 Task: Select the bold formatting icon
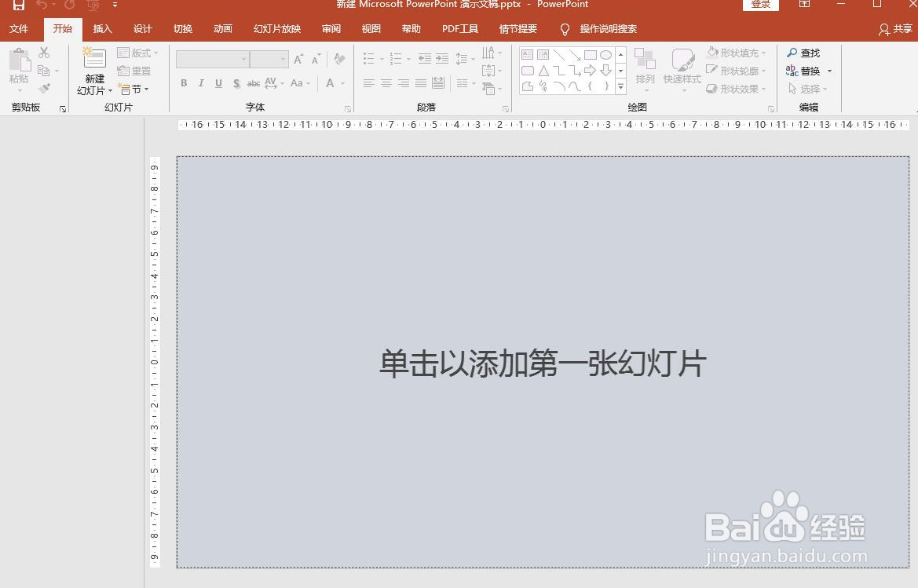(183, 83)
